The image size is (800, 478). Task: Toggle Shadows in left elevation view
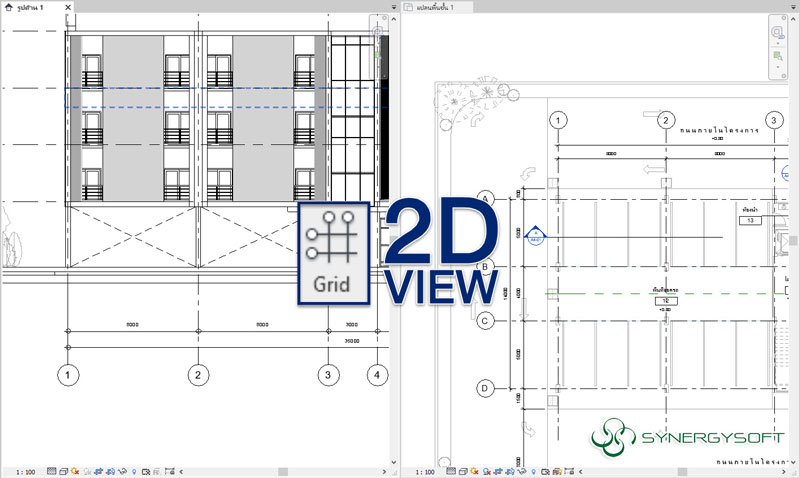coord(87,471)
